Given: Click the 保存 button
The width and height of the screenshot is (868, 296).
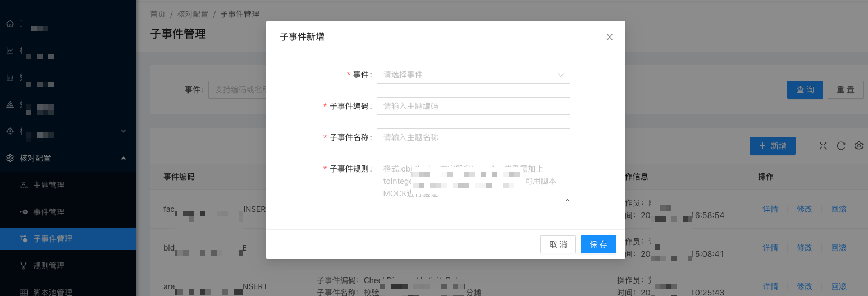Looking at the screenshot, I should [x=599, y=244].
